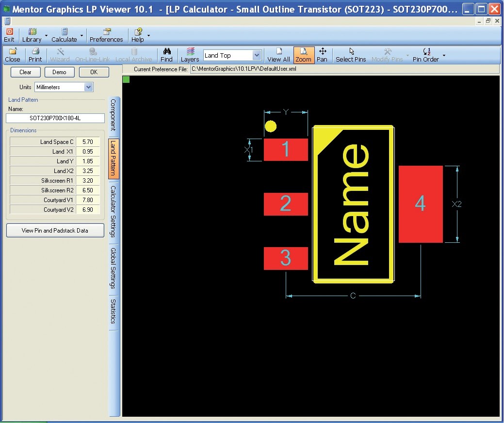Click the yellow pin-1 marker dot
Image resolution: width=504 pixels, height=423 pixels.
point(271,126)
